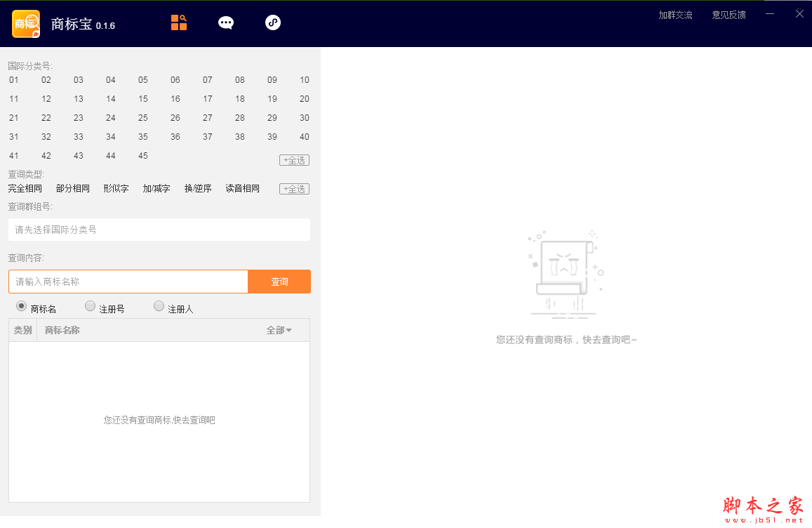Viewport: 812px width, 528px height.
Task: Enable the 完全相同 query type
Action: (25, 187)
